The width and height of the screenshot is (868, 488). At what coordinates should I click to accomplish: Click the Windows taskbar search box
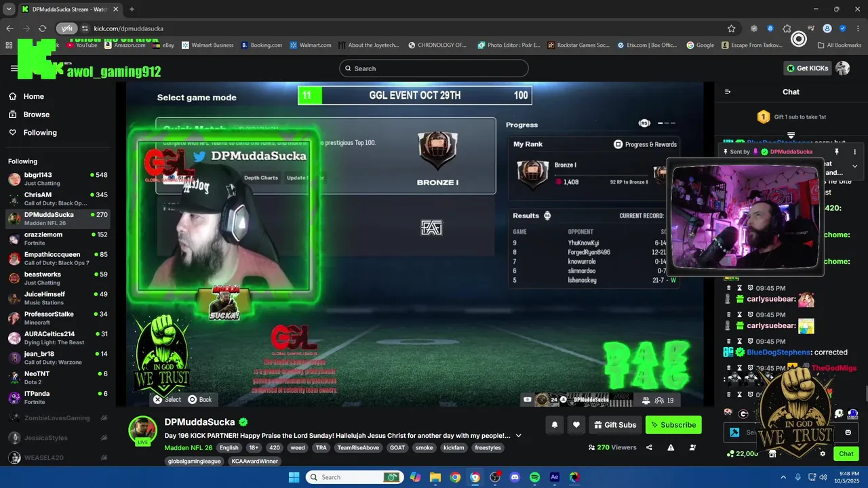(x=353, y=477)
